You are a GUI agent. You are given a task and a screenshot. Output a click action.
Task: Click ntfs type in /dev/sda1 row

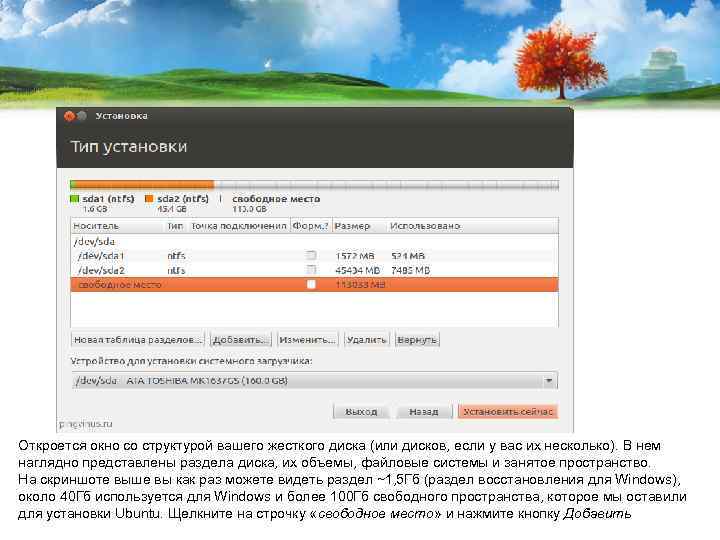coord(176,256)
